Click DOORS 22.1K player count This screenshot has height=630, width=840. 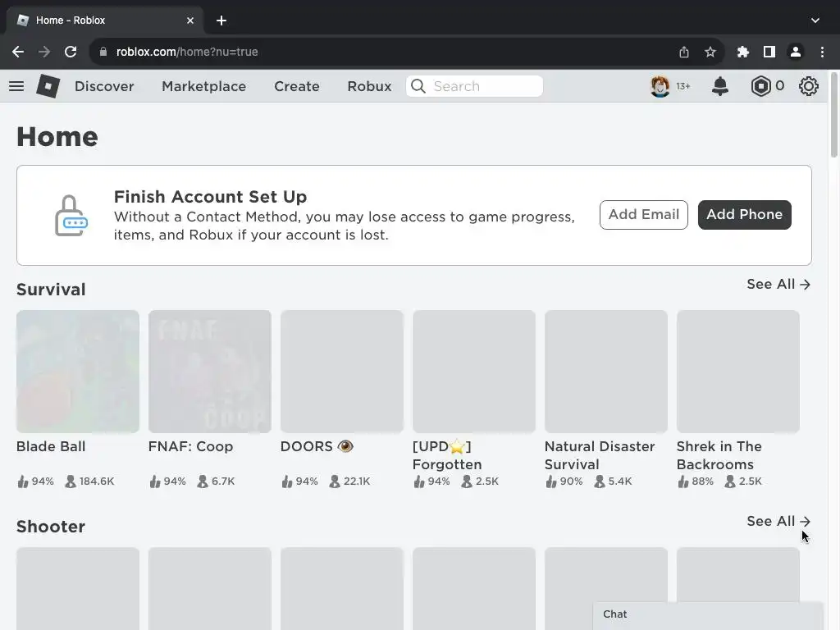point(349,481)
